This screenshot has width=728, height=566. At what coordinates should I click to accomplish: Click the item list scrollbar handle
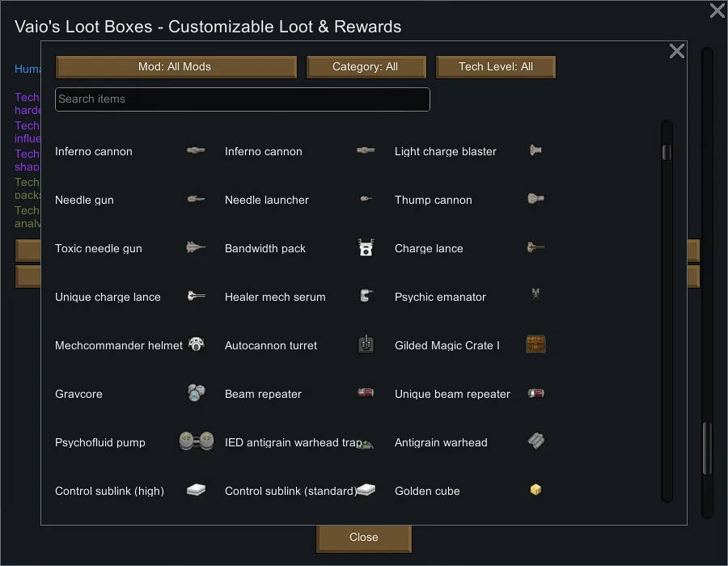(x=667, y=152)
